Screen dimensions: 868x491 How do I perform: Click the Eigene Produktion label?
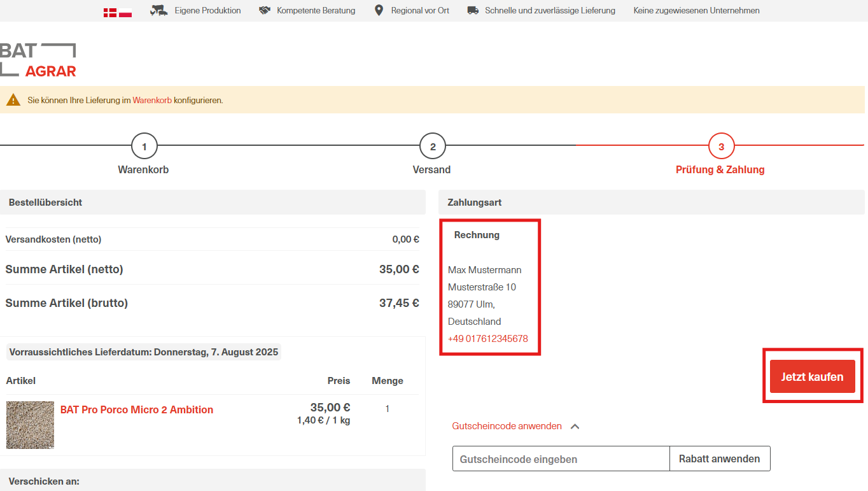(x=208, y=10)
